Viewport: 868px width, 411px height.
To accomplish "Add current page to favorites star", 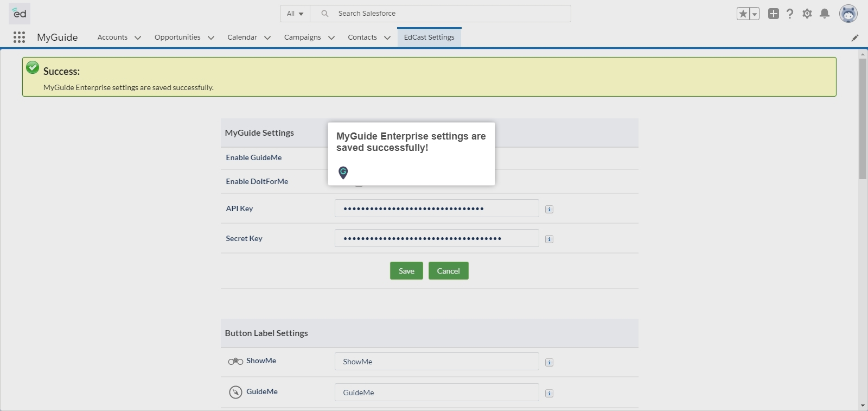I will click(743, 14).
